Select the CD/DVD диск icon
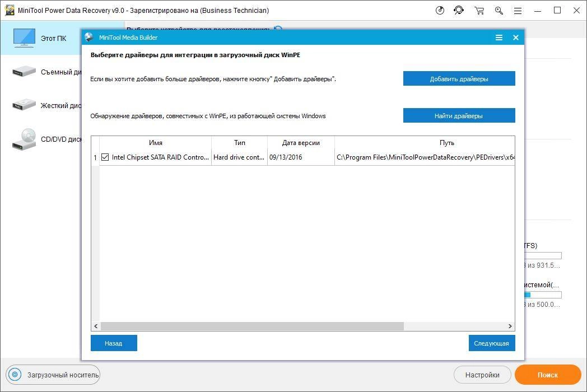 pos(24,139)
